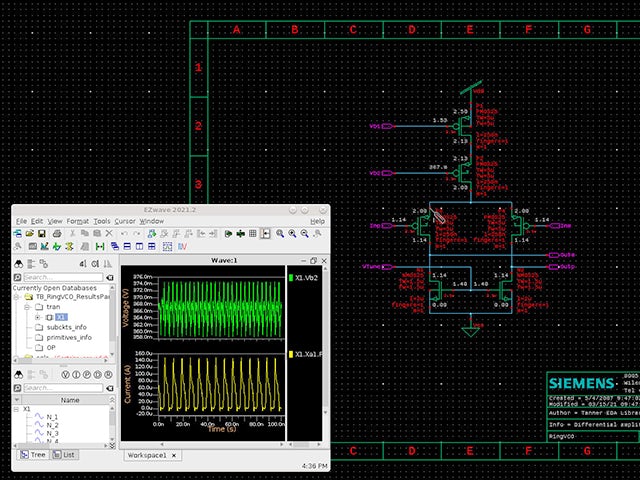Collapse the tran folder in the tree

(x=27, y=307)
